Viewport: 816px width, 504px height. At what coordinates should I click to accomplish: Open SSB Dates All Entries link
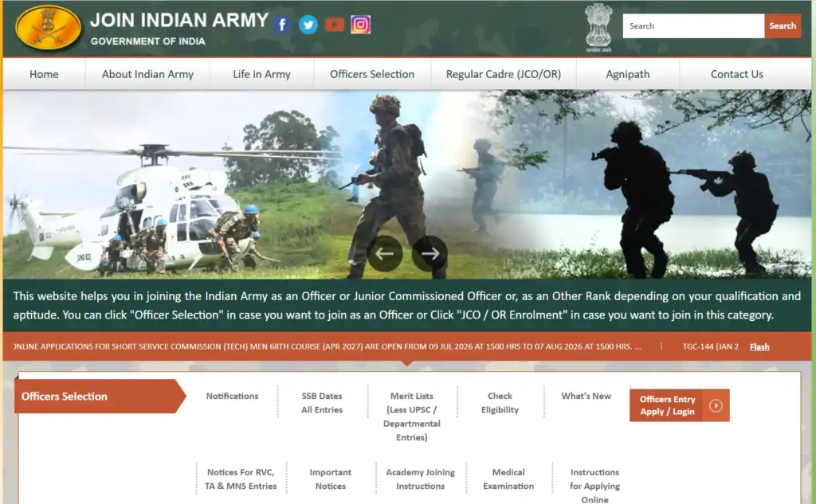click(x=322, y=403)
